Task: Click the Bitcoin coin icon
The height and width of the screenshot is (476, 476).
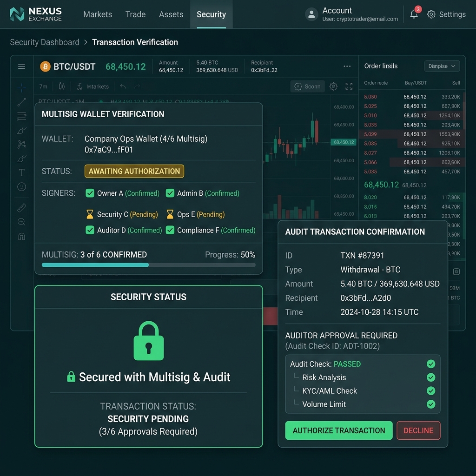Action: [x=45, y=66]
